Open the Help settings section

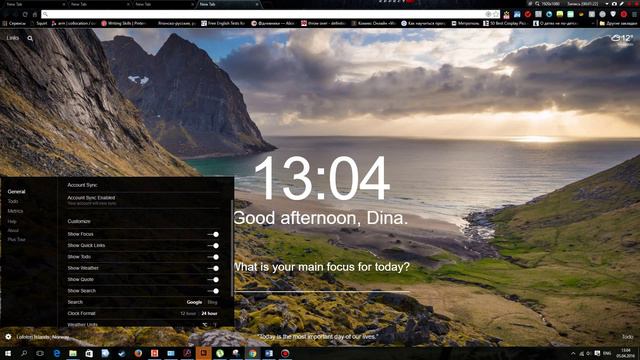12,221
